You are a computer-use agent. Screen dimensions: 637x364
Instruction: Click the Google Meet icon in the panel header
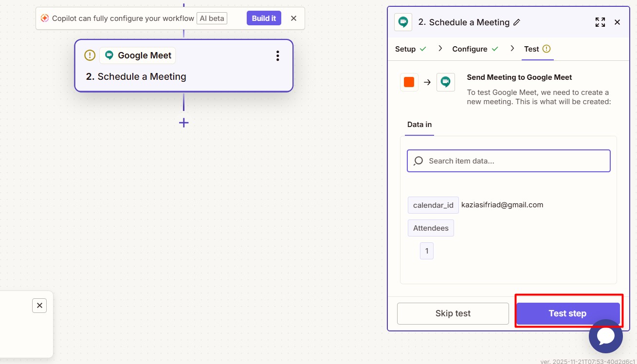(x=403, y=22)
